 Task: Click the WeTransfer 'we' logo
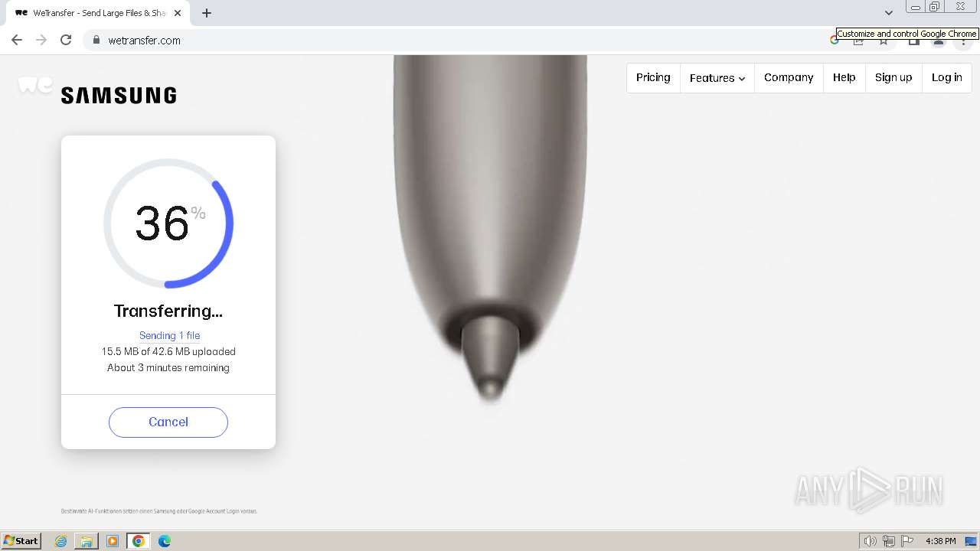[x=35, y=85]
